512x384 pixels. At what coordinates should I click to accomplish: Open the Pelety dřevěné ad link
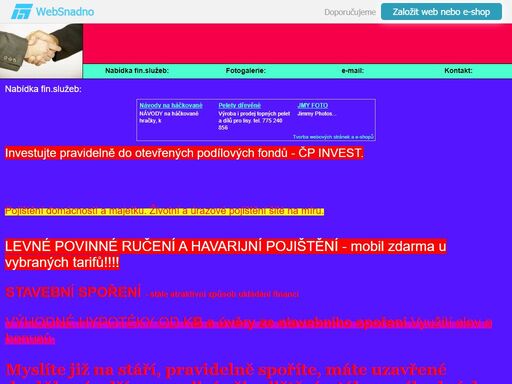point(240,105)
